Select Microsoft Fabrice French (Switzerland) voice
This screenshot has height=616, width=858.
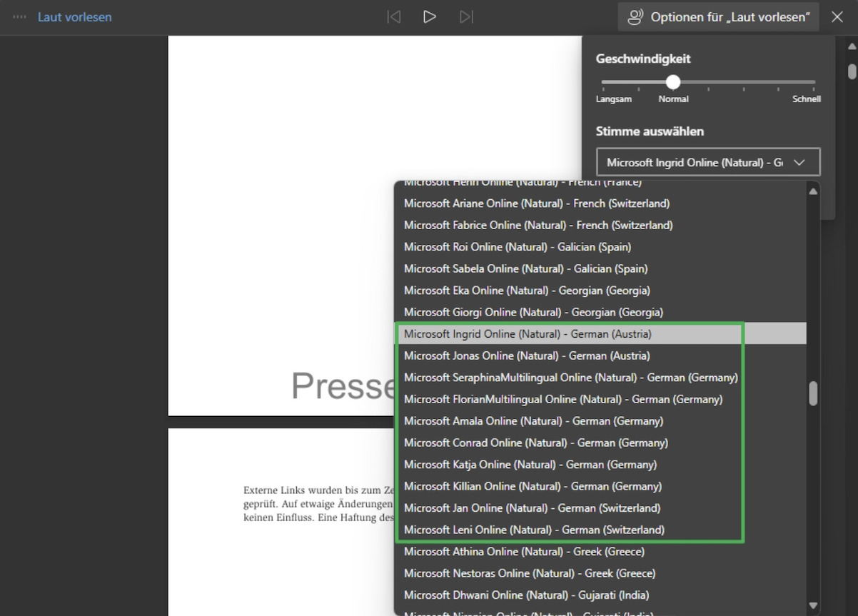600,225
